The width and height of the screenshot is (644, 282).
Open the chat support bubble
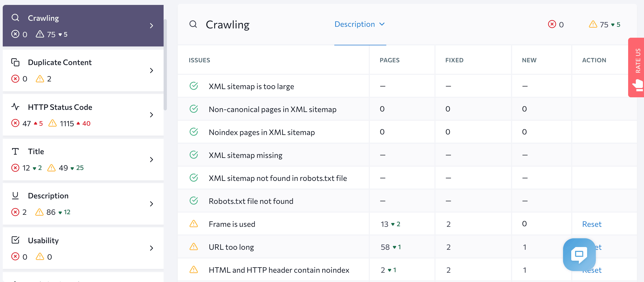[579, 254]
